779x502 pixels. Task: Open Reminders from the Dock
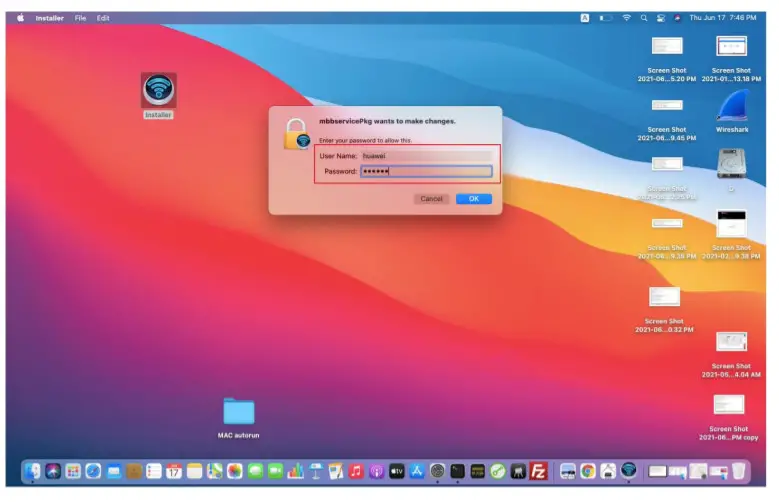[154, 471]
